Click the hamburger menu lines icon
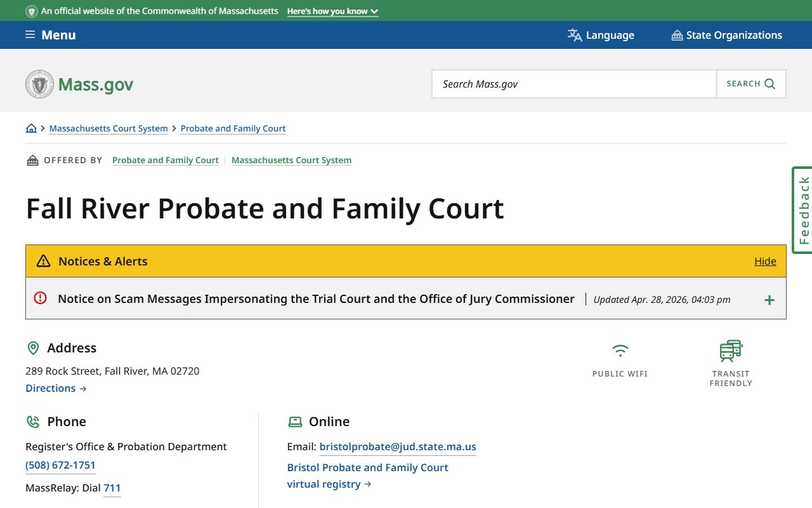The height and width of the screenshot is (508, 812). pyautogui.click(x=30, y=34)
